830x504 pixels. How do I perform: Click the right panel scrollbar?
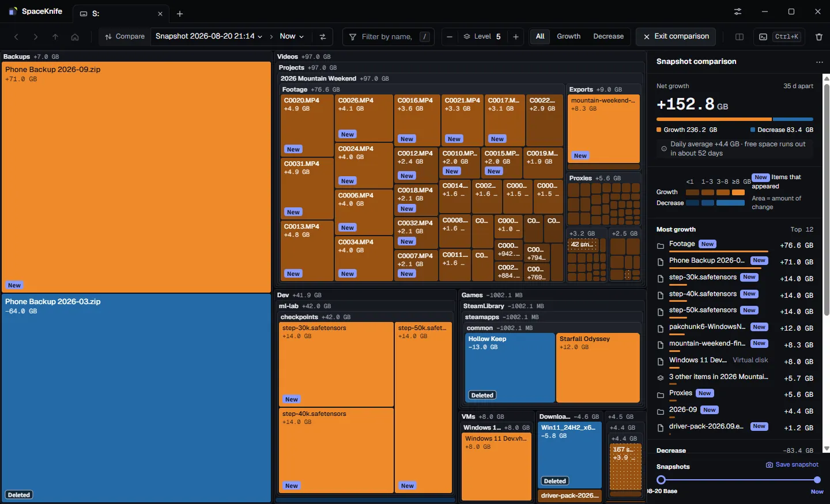(x=827, y=200)
